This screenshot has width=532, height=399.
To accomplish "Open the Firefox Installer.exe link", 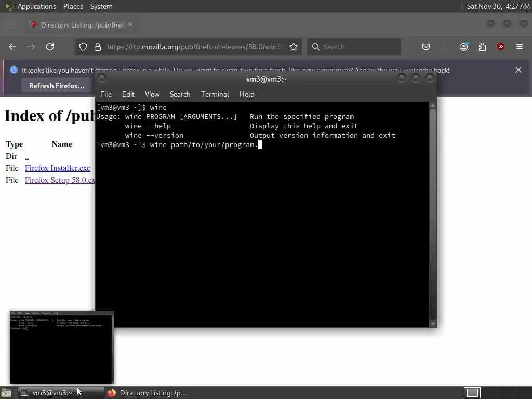I will pos(58,168).
